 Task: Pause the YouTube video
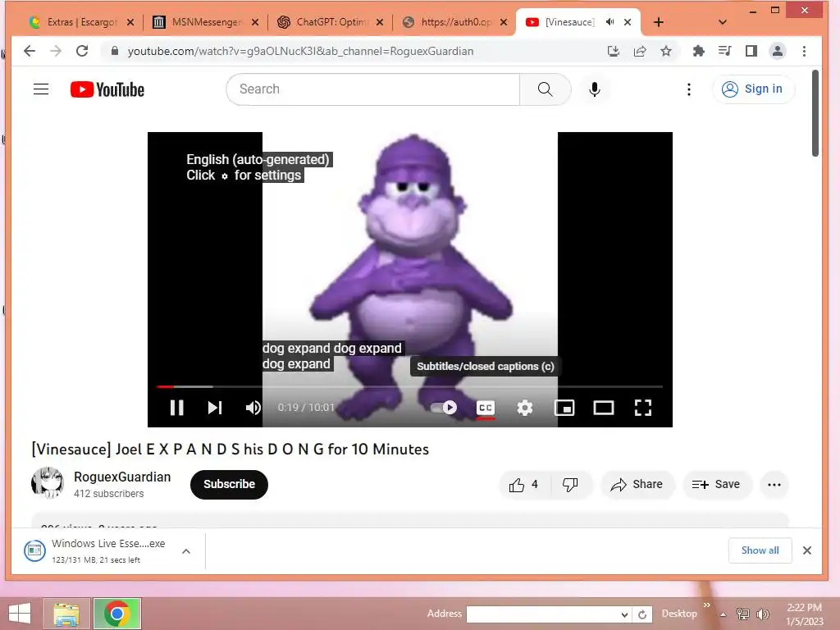pyautogui.click(x=177, y=408)
